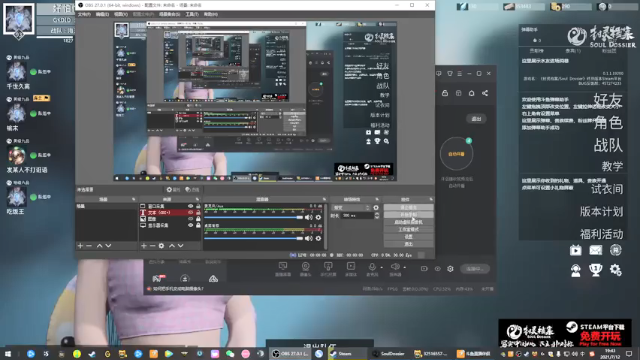640x360 pixels.
Task: Click the trophy icon in game menu
Action: (x=596, y=270)
